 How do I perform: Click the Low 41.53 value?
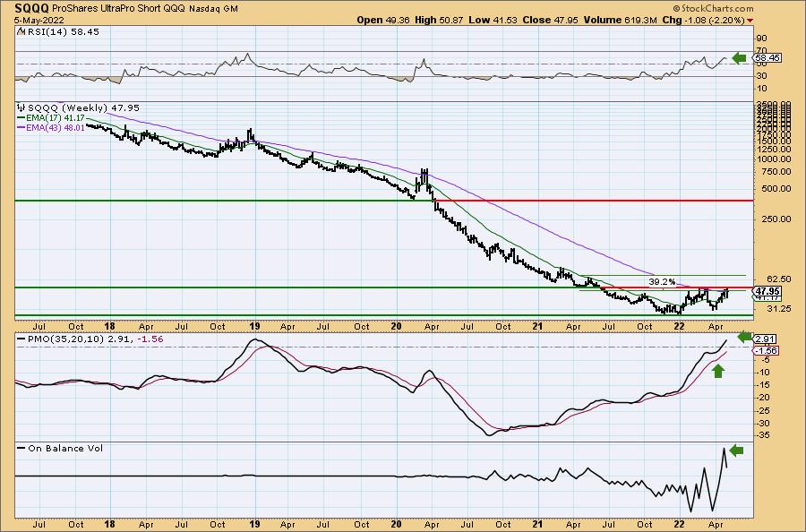pos(493,20)
